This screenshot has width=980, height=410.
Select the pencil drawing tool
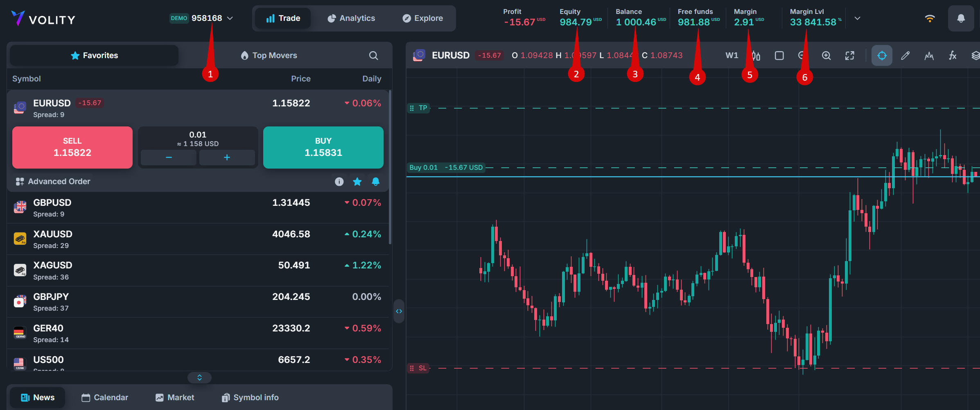point(905,56)
